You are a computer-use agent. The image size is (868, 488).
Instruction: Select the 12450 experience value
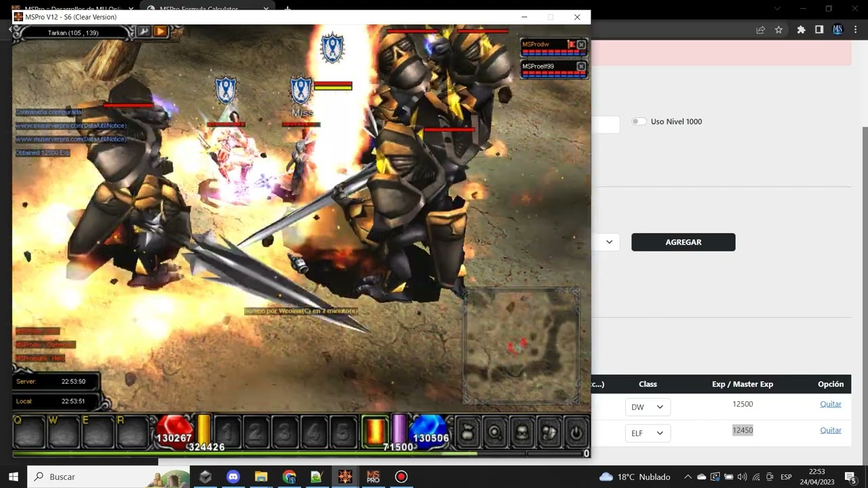point(743,430)
